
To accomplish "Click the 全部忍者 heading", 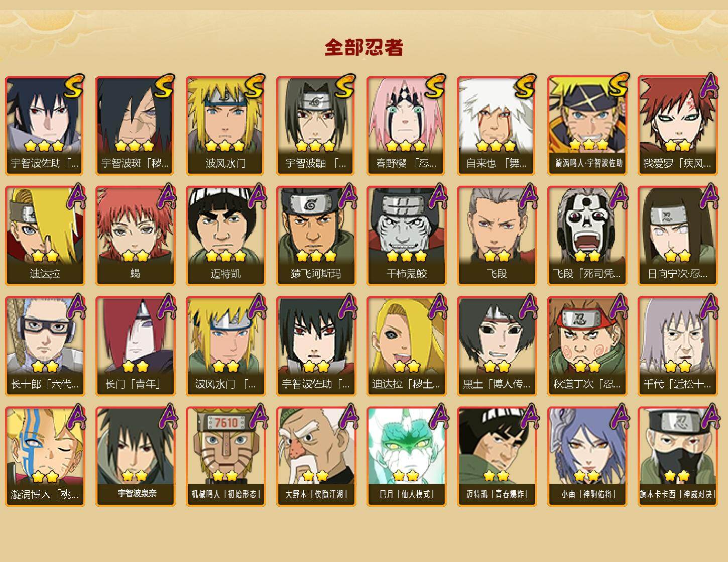I will tap(364, 47).
